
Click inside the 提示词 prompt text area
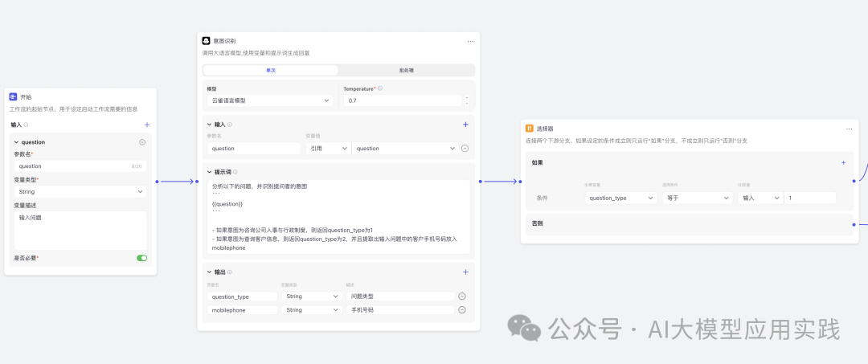(339, 217)
